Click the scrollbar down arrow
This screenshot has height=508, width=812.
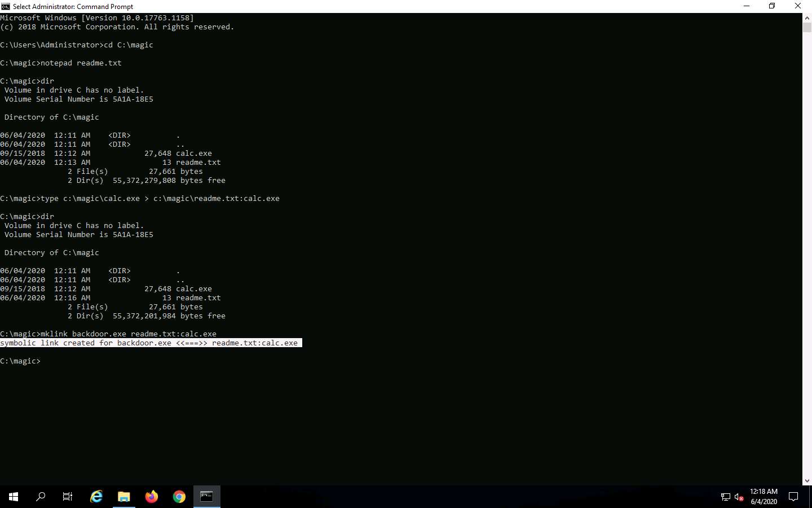[807, 480]
